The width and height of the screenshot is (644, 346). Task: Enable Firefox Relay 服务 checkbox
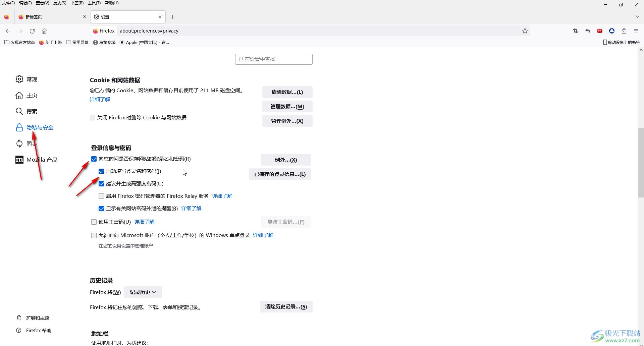101,196
